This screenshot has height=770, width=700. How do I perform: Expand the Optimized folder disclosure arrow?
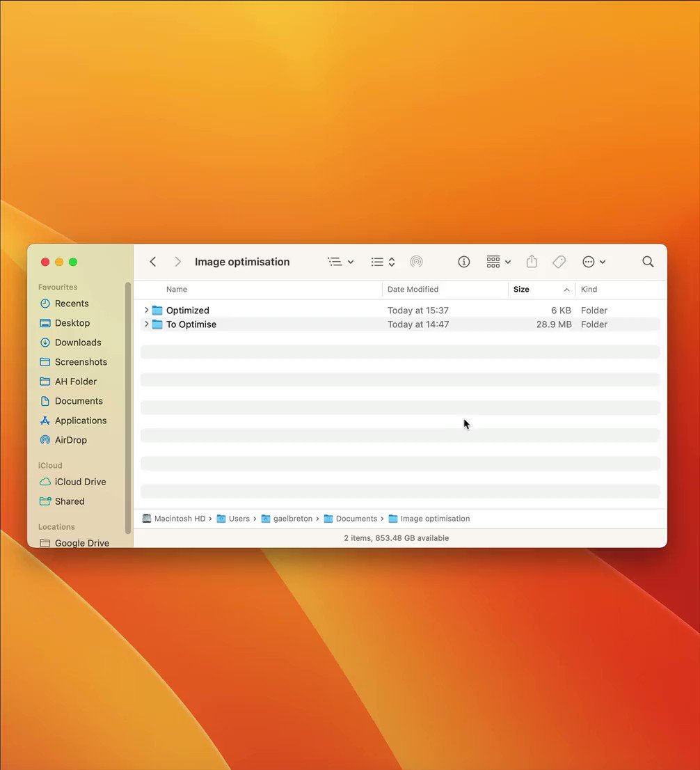click(x=146, y=310)
